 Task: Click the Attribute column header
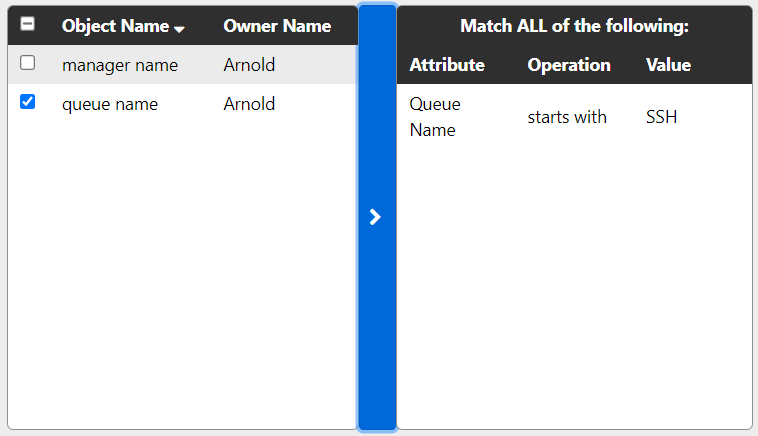point(447,65)
